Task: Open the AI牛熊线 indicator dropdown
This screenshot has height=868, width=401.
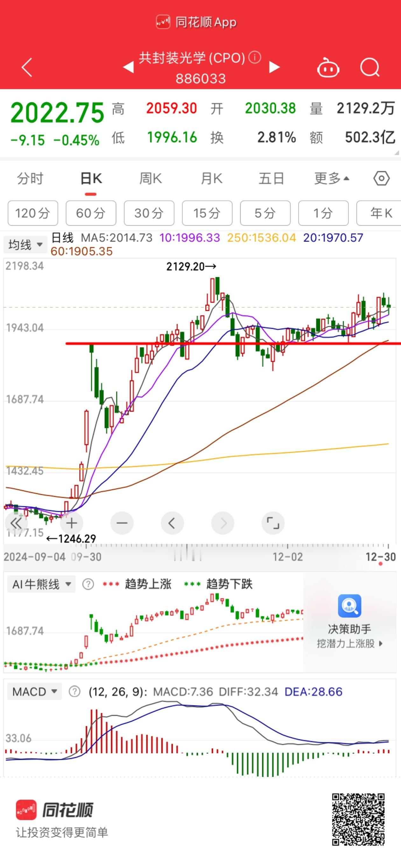Action: tap(41, 584)
